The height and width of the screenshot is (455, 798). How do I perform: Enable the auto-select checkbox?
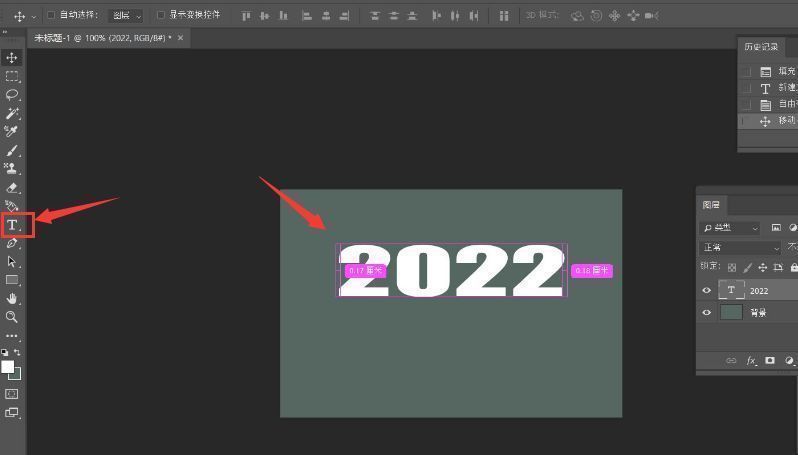51,15
